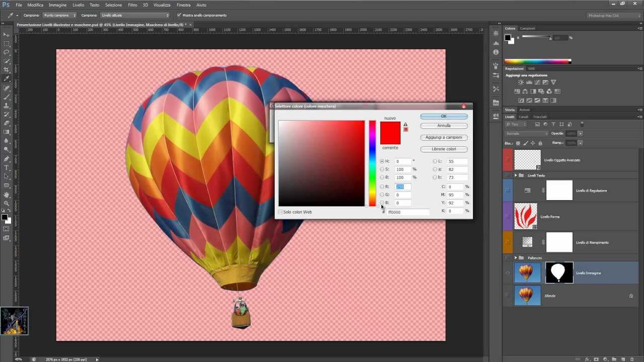This screenshot has width=644, height=362.
Task: Open the collapsed Info panel icon in the dock
Action: pos(496,52)
